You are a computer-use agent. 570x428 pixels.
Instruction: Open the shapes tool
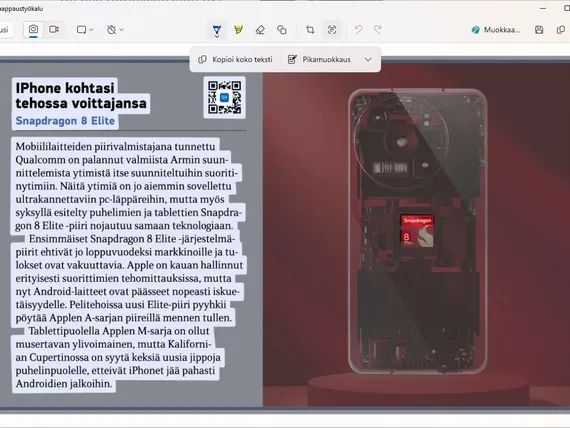point(282,30)
